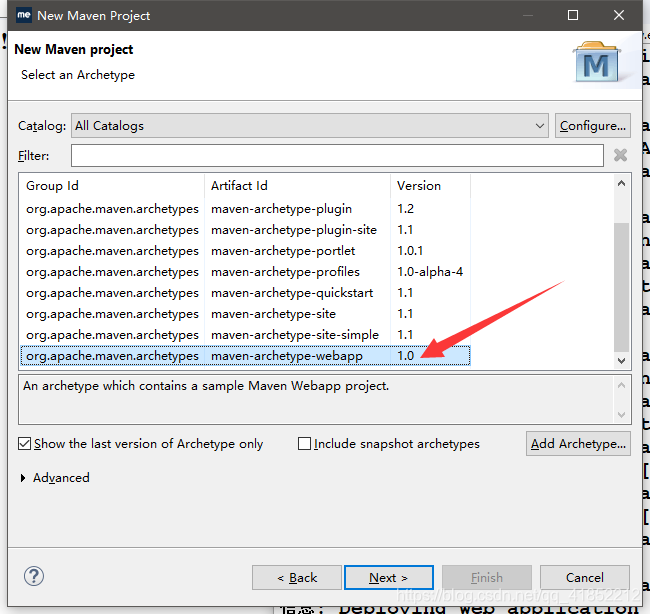Enable 'Include snapshot archetypes' checkbox
Image resolution: width=650 pixels, height=614 pixels.
point(389,444)
